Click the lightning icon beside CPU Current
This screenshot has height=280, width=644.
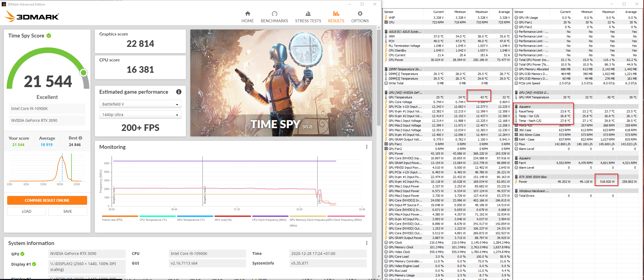pyautogui.click(x=386, y=55)
